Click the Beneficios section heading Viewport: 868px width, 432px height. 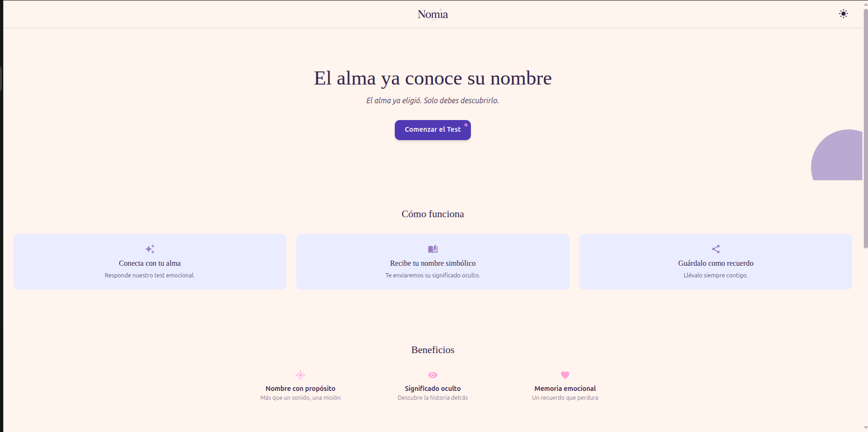pos(432,349)
